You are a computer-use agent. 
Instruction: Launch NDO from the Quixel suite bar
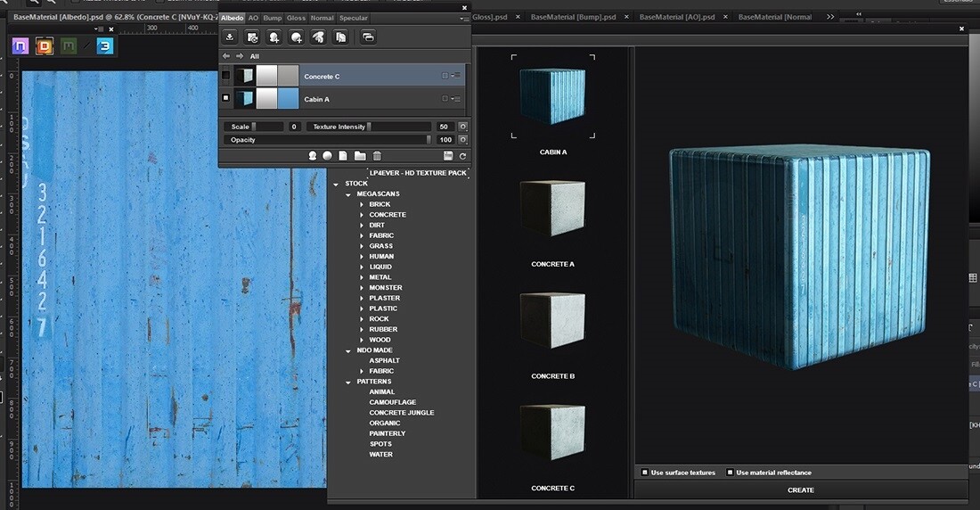[x=20, y=45]
